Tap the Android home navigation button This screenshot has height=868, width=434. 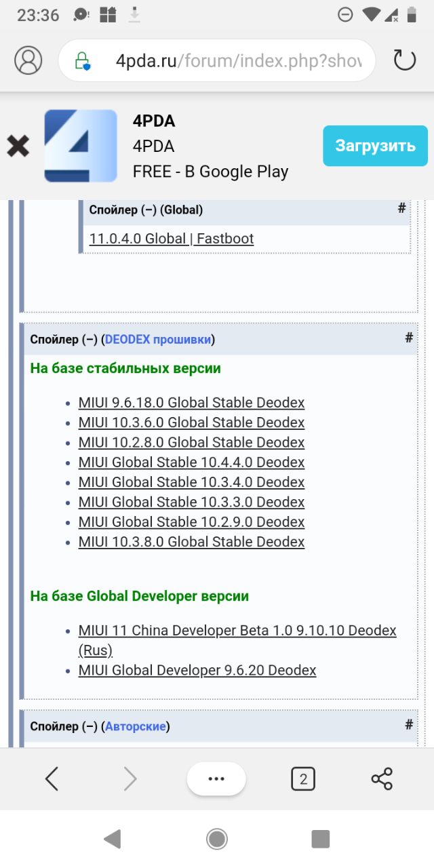[x=217, y=839]
